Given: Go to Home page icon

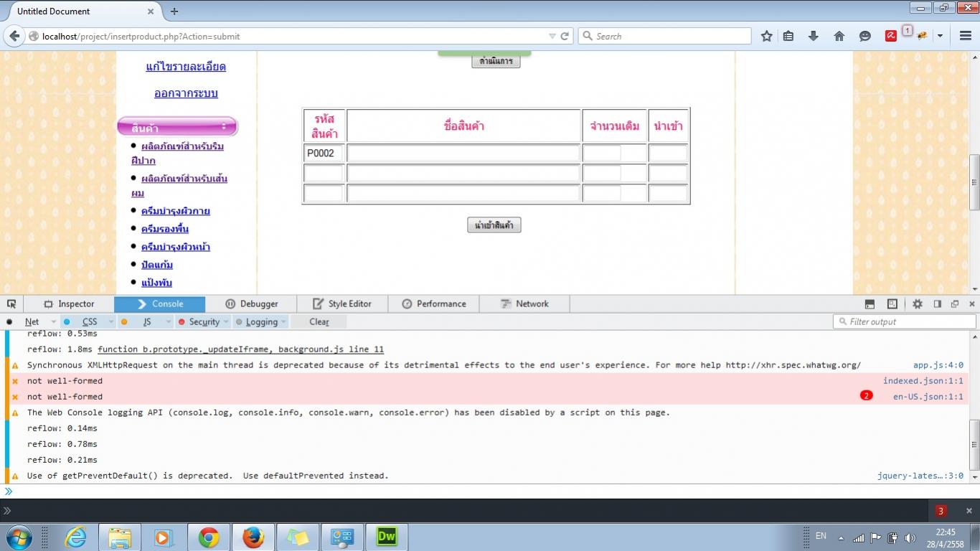Looking at the screenshot, I should click(839, 36).
